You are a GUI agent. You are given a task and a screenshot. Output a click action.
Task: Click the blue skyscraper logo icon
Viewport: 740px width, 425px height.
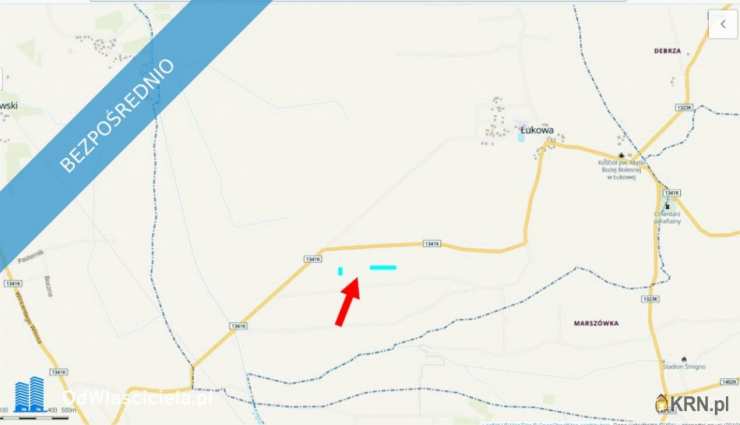point(30,394)
